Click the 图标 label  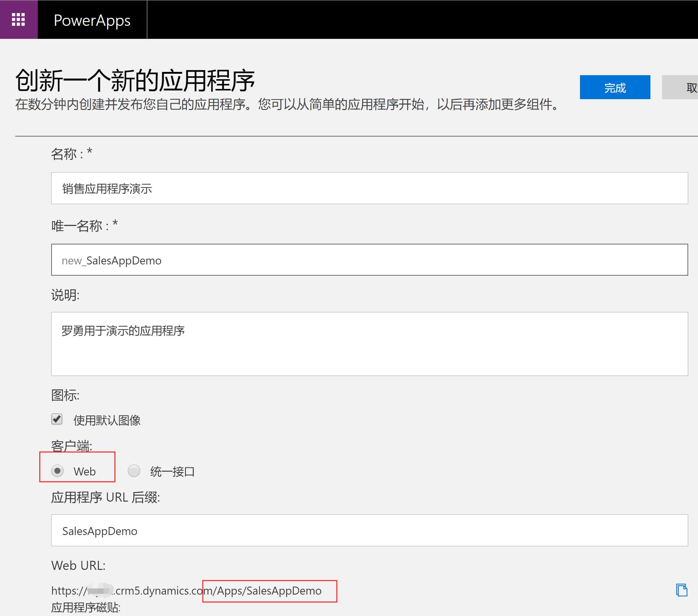[65, 395]
